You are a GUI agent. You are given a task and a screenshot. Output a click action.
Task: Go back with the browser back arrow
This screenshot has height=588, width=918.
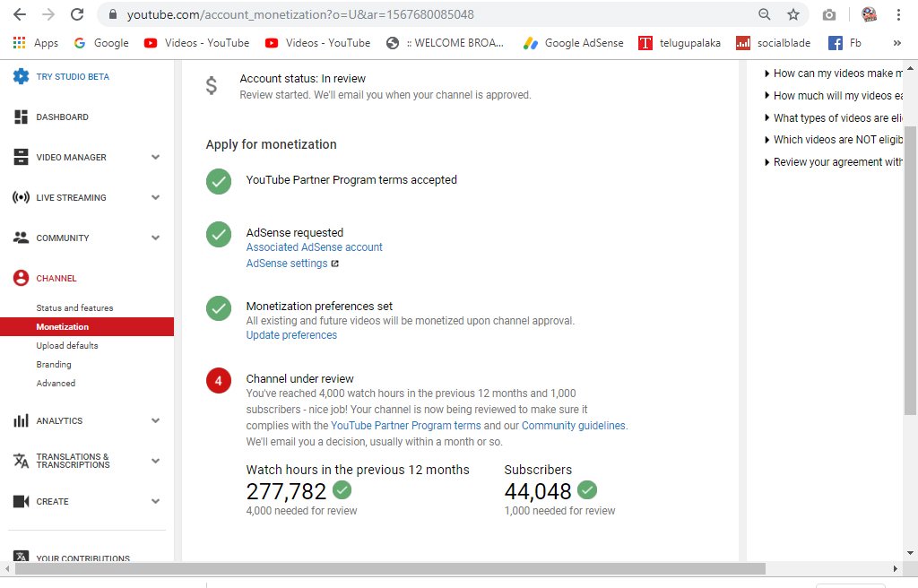[20, 14]
